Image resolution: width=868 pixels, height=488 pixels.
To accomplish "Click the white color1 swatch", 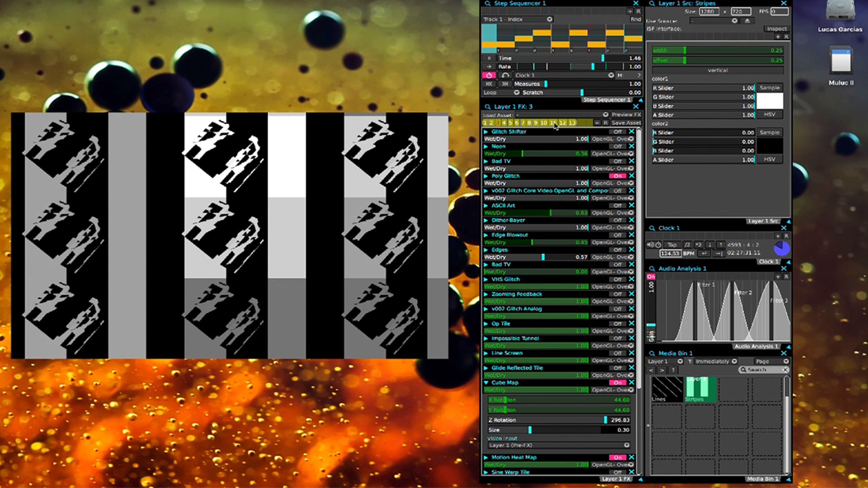I will click(770, 101).
